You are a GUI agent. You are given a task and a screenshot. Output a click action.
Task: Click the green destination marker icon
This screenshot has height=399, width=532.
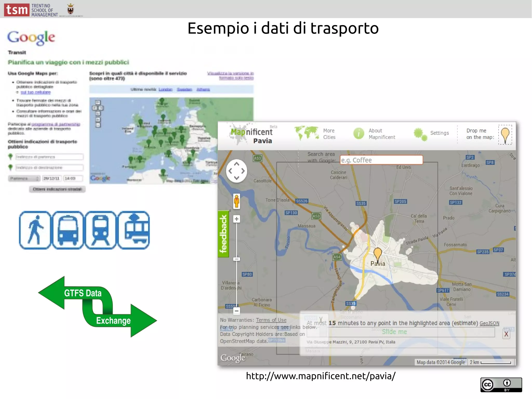point(10,167)
